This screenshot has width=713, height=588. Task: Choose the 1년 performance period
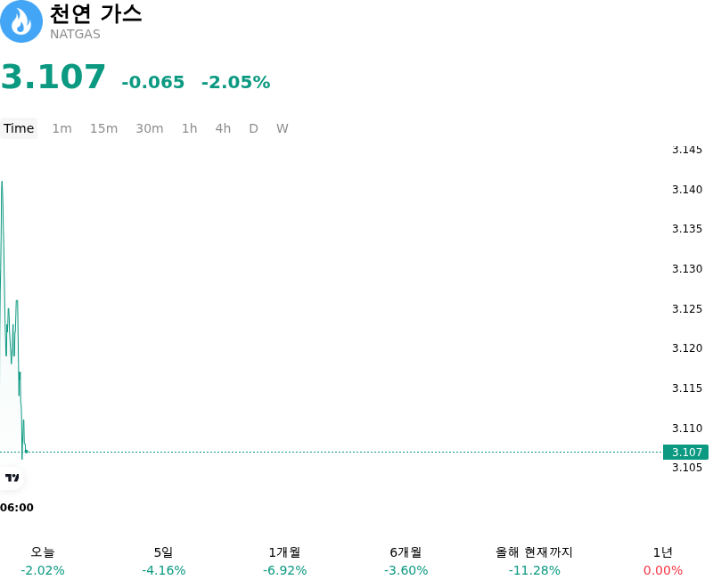point(663,561)
